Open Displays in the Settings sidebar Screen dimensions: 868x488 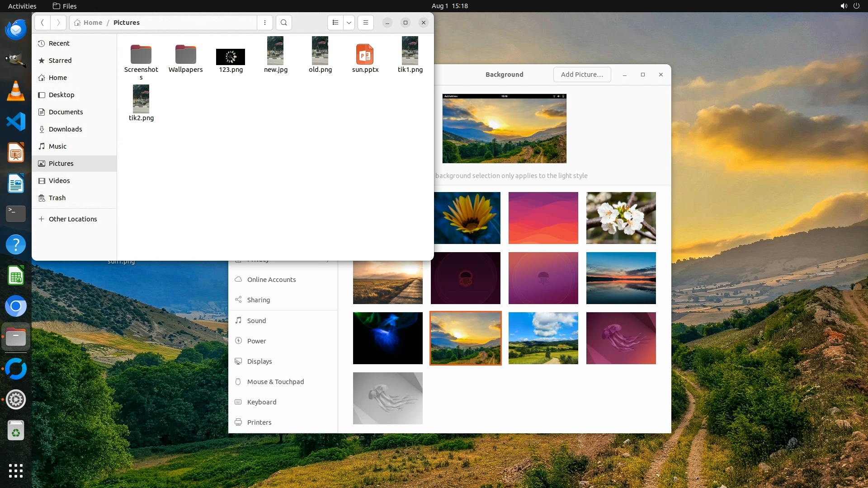coord(259,361)
